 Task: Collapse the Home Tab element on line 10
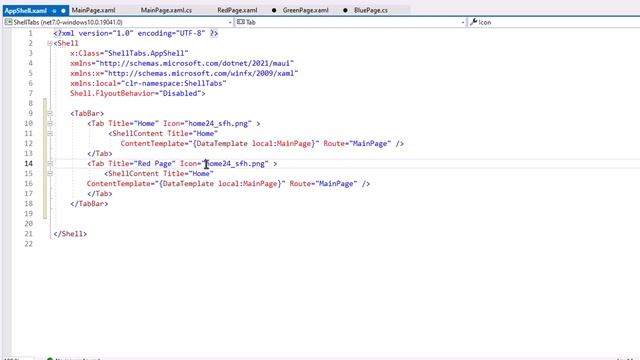click(x=50, y=123)
